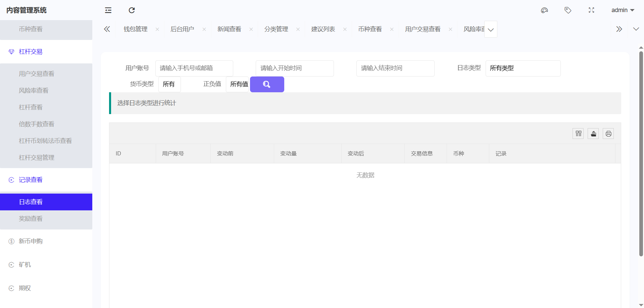Switch to the 钱包管理 tab
Viewport: 644px width, 308px height.
[x=136, y=29]
